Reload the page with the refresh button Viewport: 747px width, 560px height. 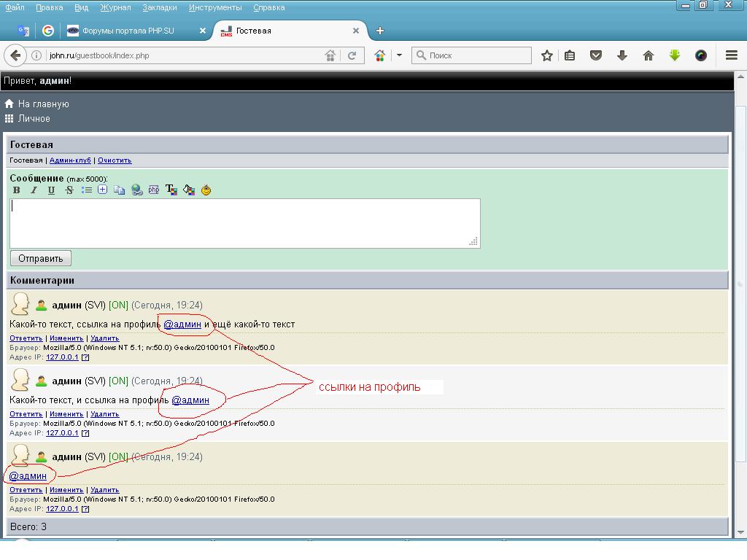352,55
